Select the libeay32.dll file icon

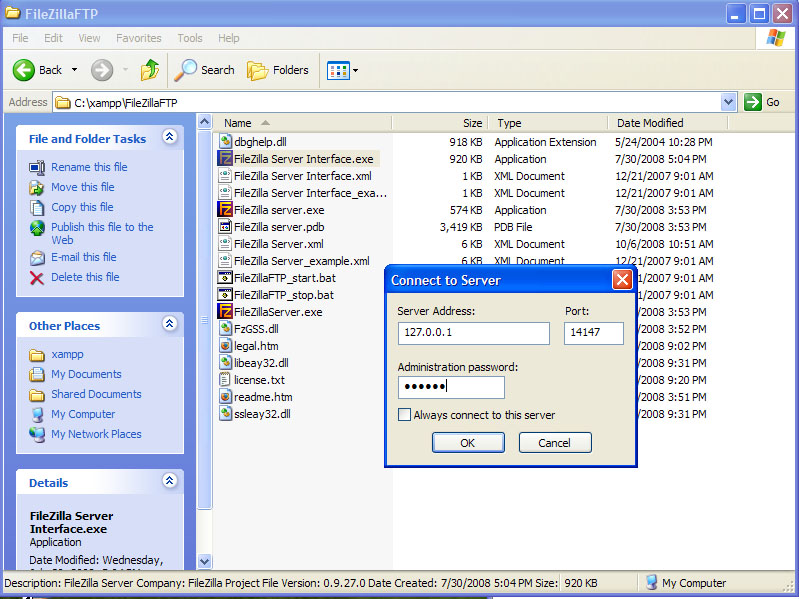point(225,362)
